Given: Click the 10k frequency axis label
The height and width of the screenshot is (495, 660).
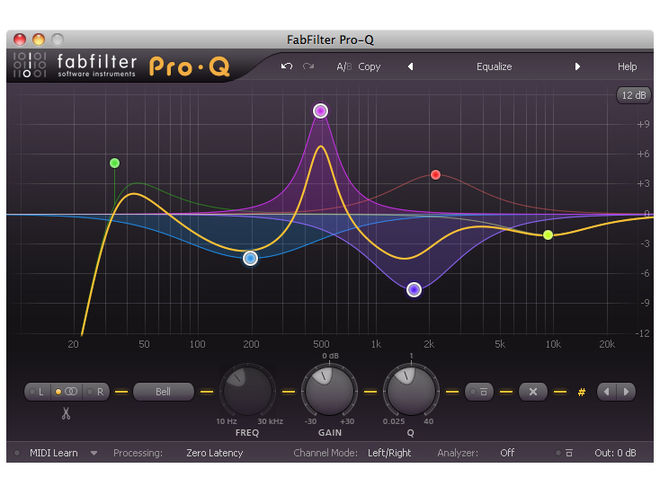Looking at the screenshot, I should [x=553, y=344].
